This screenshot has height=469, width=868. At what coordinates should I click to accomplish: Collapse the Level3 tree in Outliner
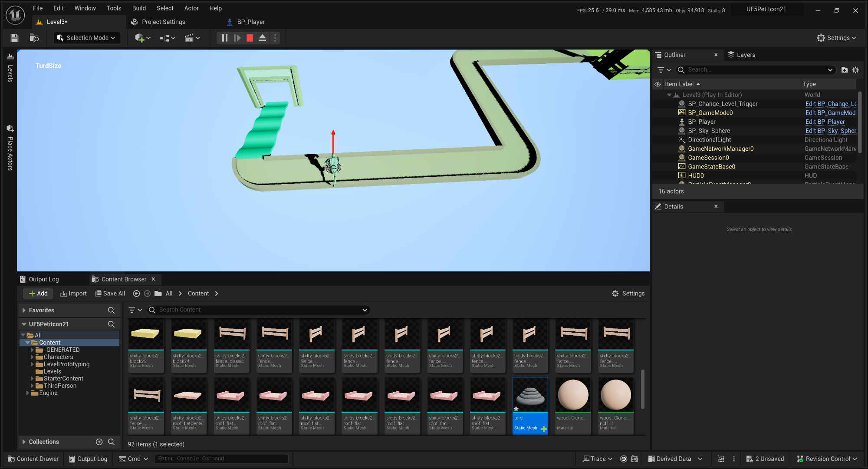point(669,95)
